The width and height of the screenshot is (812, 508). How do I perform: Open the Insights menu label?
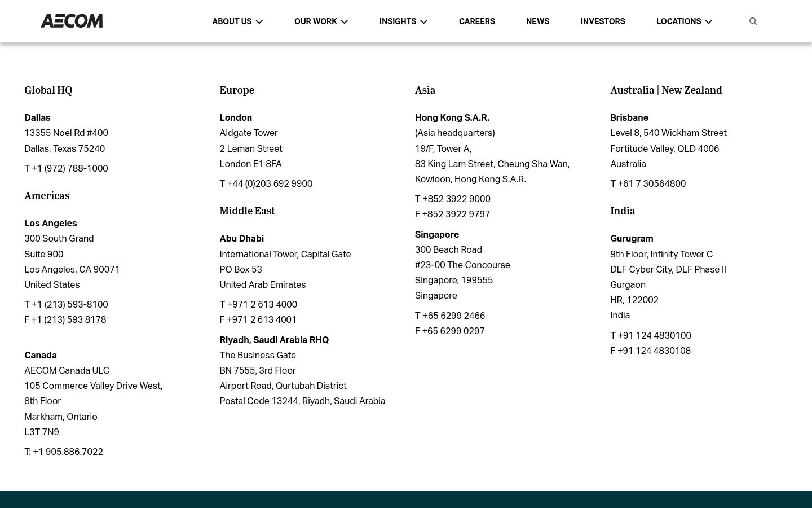398,21
